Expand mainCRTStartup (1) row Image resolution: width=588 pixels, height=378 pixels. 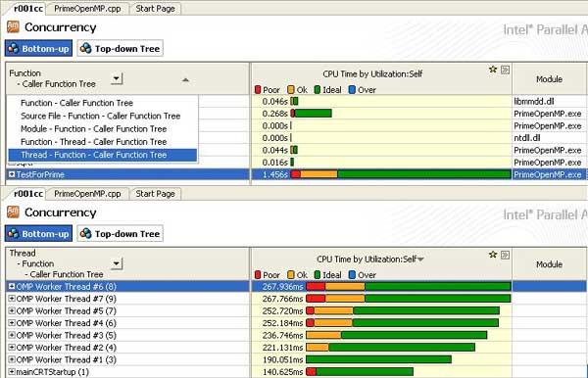tap(12, 371)
